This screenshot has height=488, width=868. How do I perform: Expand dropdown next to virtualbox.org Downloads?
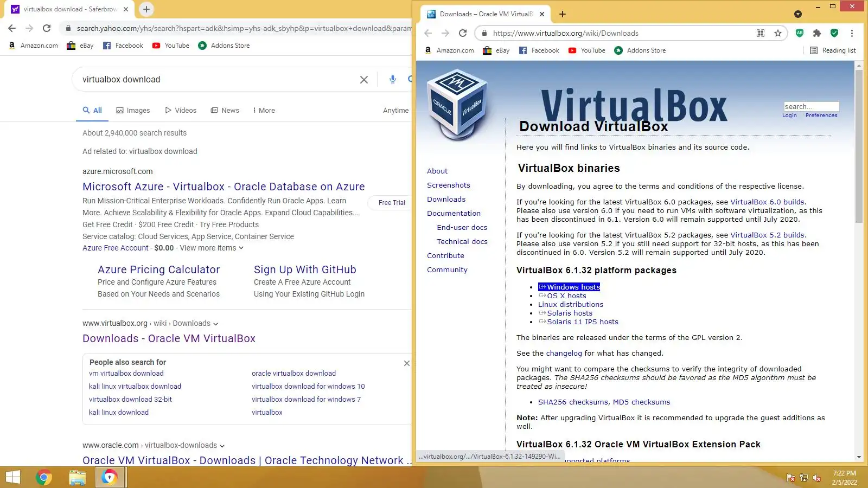[x=216, y=324]
